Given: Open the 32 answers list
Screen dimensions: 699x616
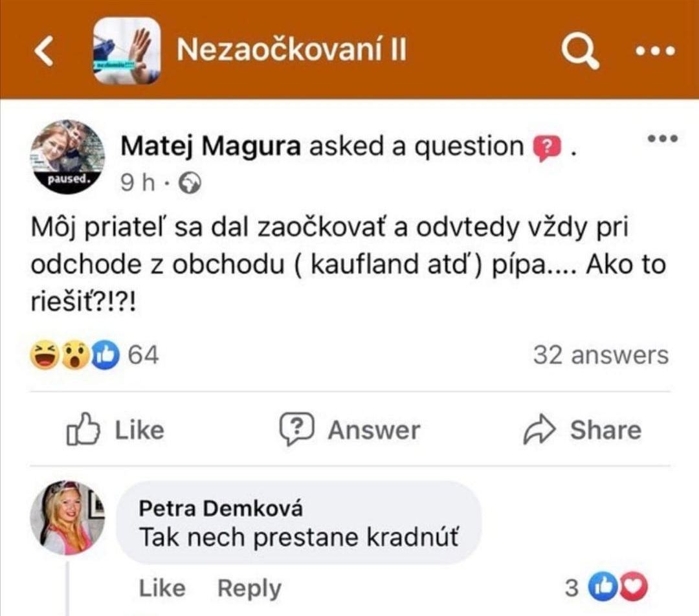Looking at the screenshot, I should click(601, 355).
